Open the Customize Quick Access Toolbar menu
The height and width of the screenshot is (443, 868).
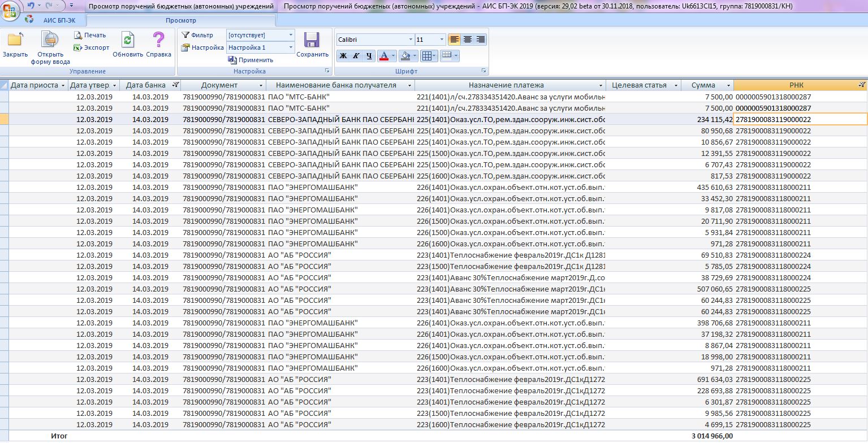coord(71,6)
